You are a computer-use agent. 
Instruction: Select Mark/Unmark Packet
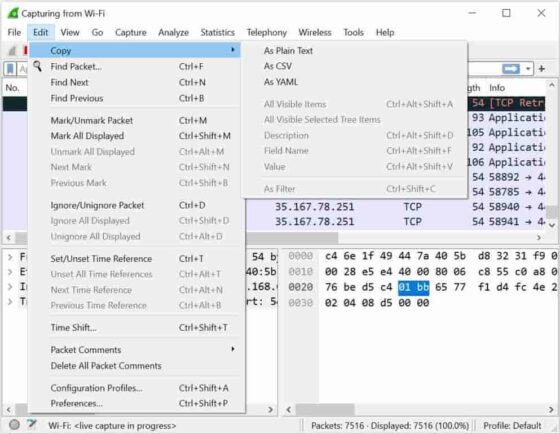[x=135, y=120]
